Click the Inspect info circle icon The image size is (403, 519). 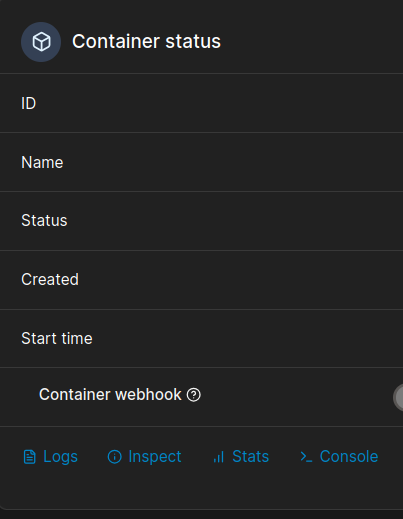(x=114, y=457)
